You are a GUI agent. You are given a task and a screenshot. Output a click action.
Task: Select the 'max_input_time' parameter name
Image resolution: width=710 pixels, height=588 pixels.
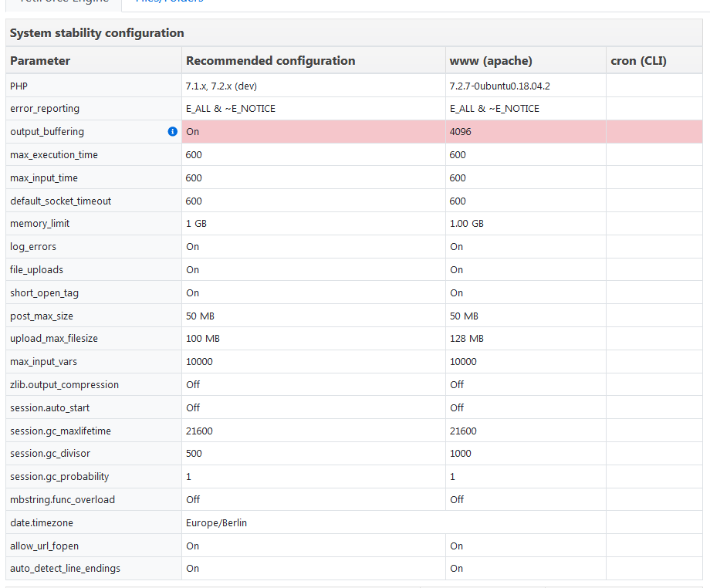[x=44, y=178]
